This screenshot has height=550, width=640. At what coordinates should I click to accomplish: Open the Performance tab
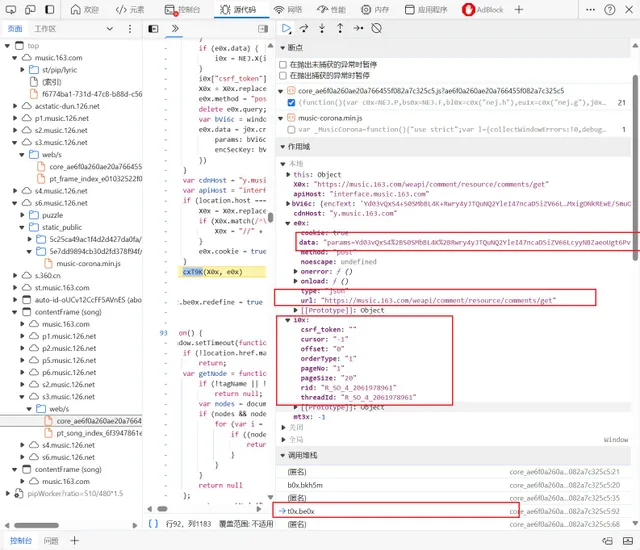point(331,9)
